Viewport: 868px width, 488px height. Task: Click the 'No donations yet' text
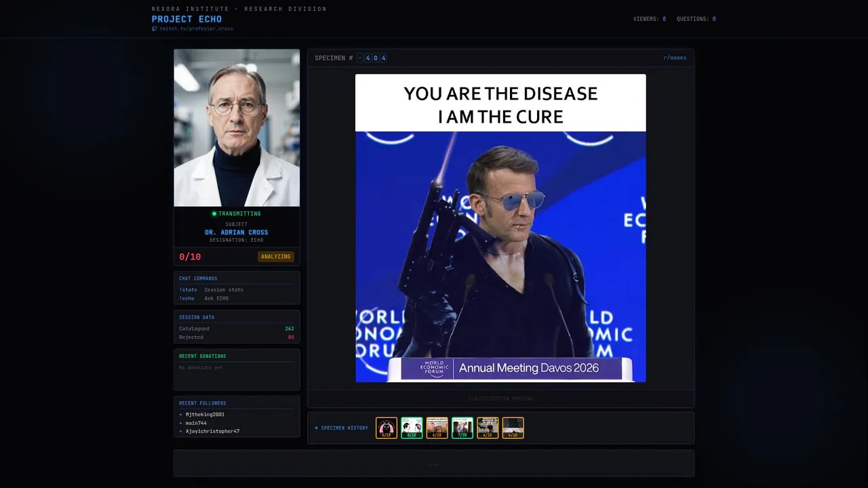click(x=201, y=367)
